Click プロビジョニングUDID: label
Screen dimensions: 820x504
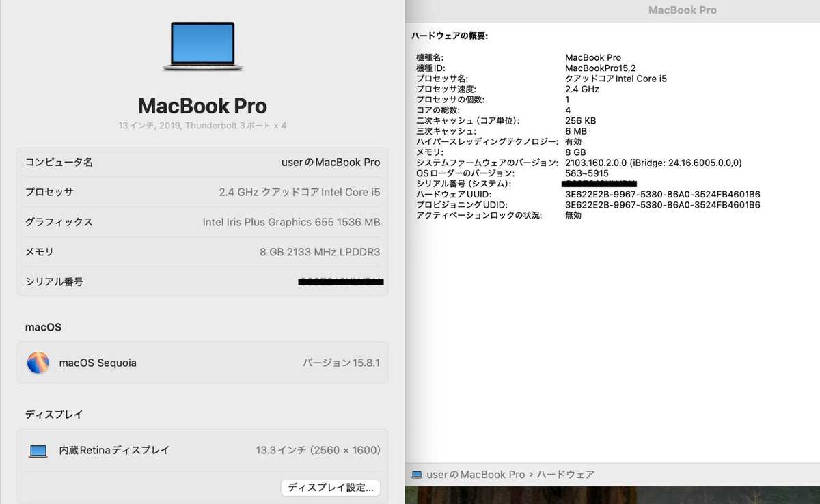pos(462,205)
